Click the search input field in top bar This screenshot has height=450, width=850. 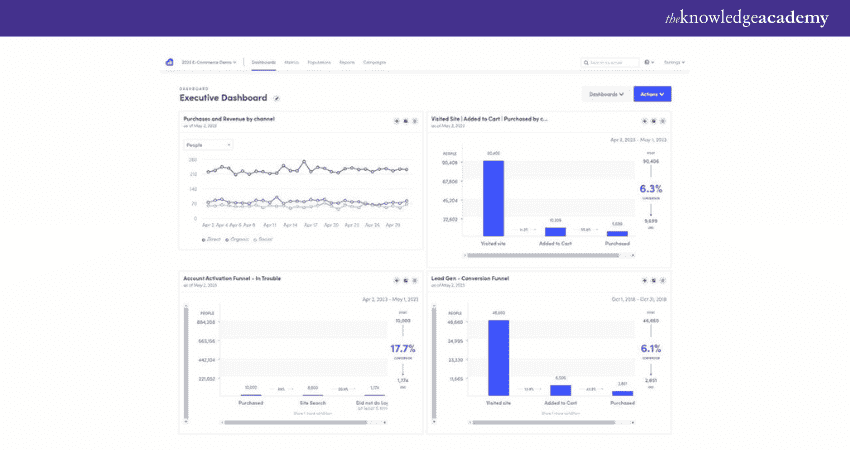[x=610, y=62]
